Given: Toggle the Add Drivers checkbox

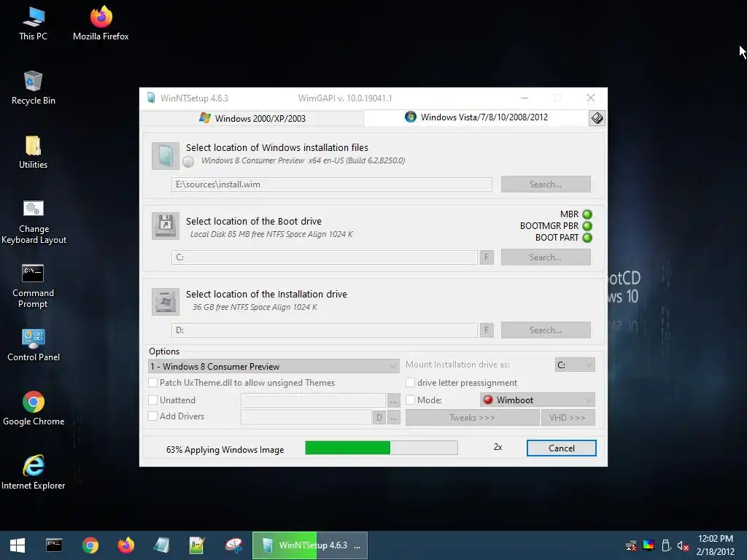Looking at the screenshot, I should [153, 416].
